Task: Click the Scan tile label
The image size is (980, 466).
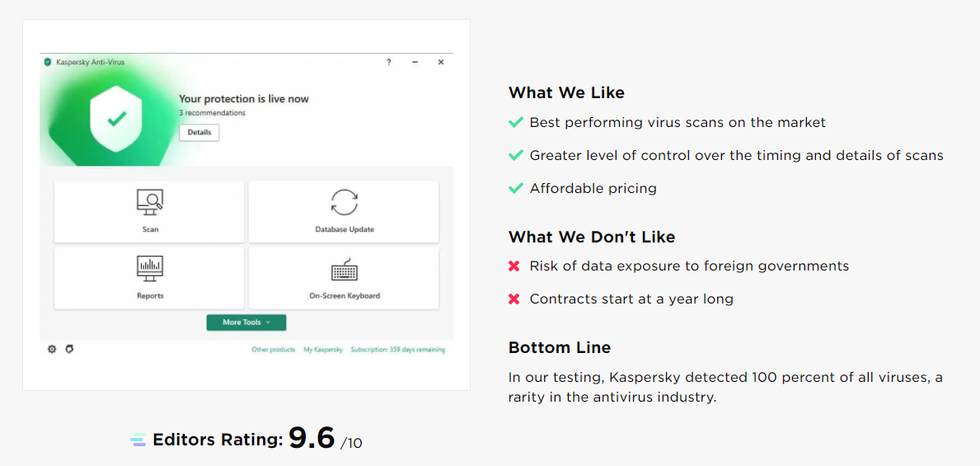Action: (x=150, y=229)
